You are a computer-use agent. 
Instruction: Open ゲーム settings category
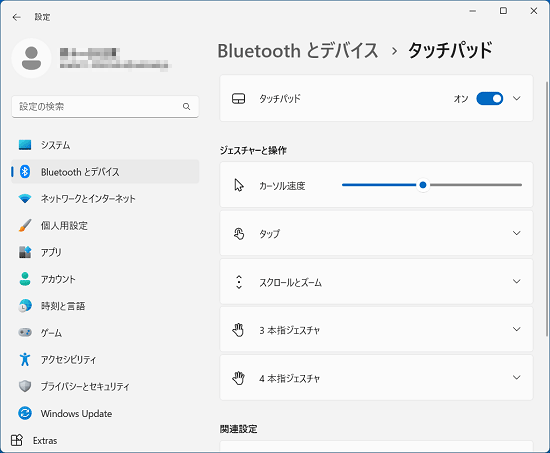pyautogui.click(x=105, y=332)
